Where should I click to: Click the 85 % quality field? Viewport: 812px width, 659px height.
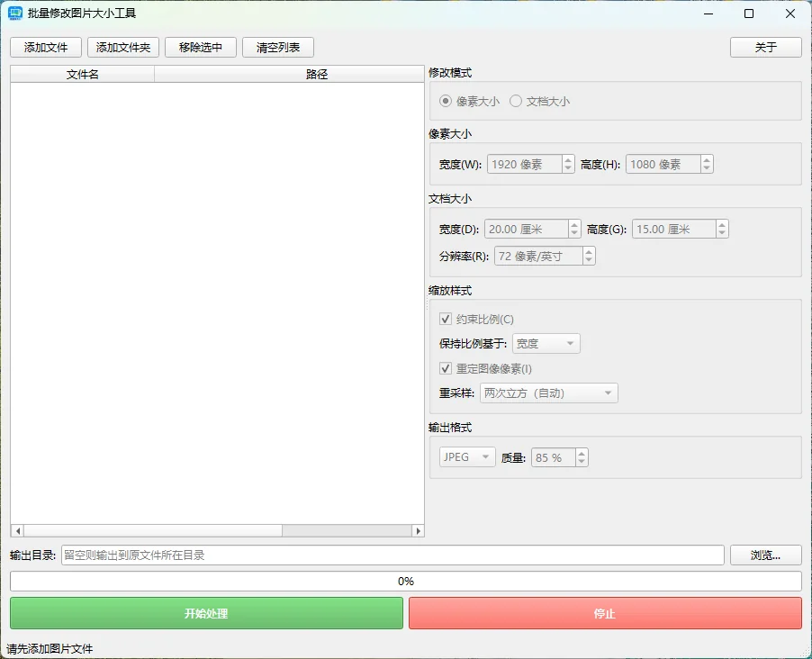[554, 457]
